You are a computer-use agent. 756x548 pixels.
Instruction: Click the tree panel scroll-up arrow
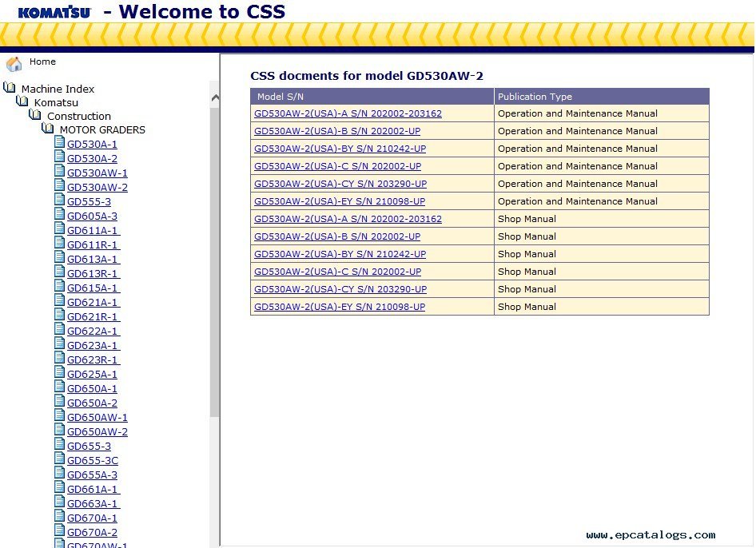pyautogui.click(x=215, y=97)
